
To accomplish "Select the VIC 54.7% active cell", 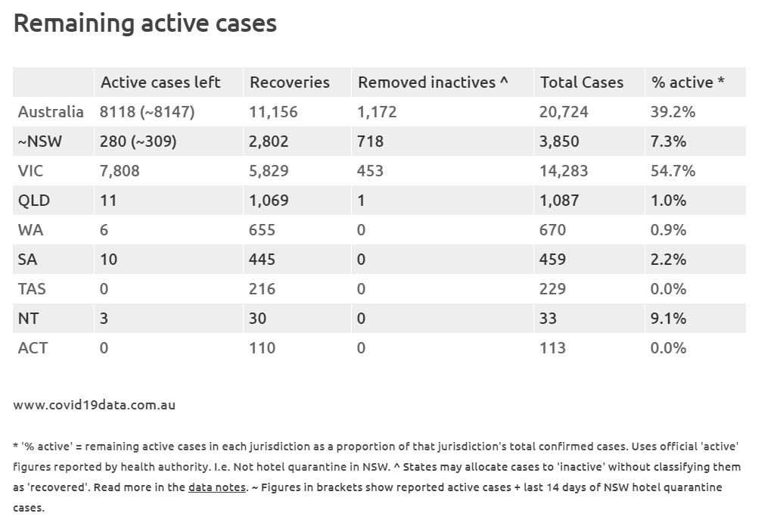I will (673, 171).
